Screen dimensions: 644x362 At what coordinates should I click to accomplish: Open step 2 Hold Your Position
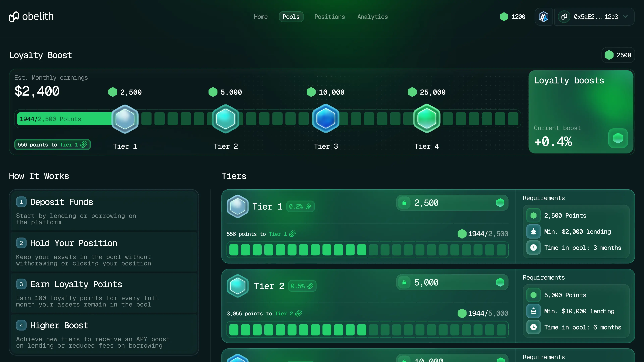(x=104, y=252)
